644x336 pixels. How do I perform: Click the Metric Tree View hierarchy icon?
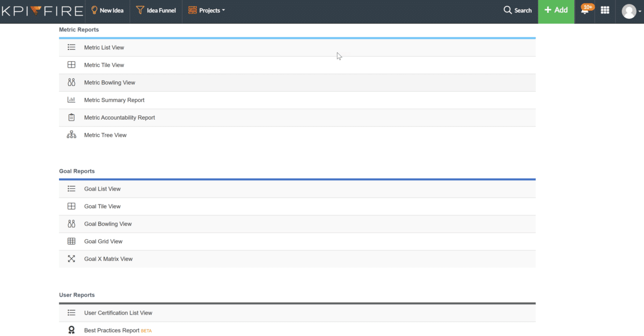coord(71,135)
